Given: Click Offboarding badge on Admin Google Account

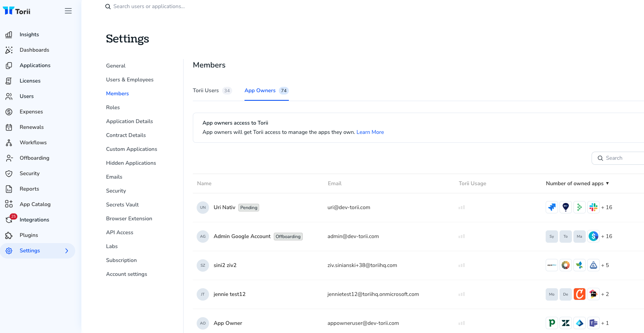Looking at the screenshot, I should click(x=288, y=237).
